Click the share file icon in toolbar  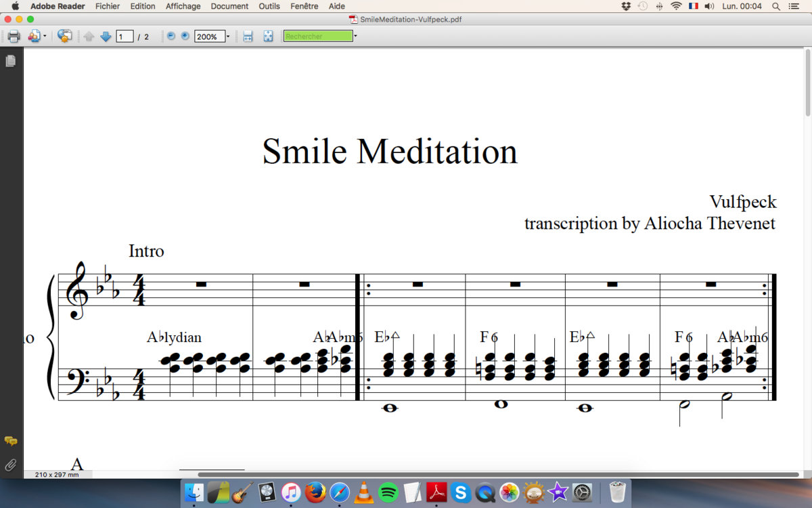pos(34,37)
